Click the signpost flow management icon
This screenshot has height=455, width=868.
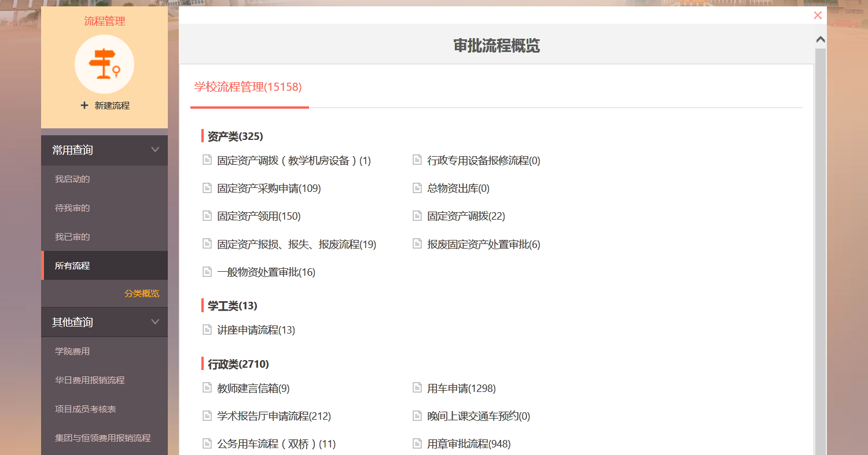(104, 64)
